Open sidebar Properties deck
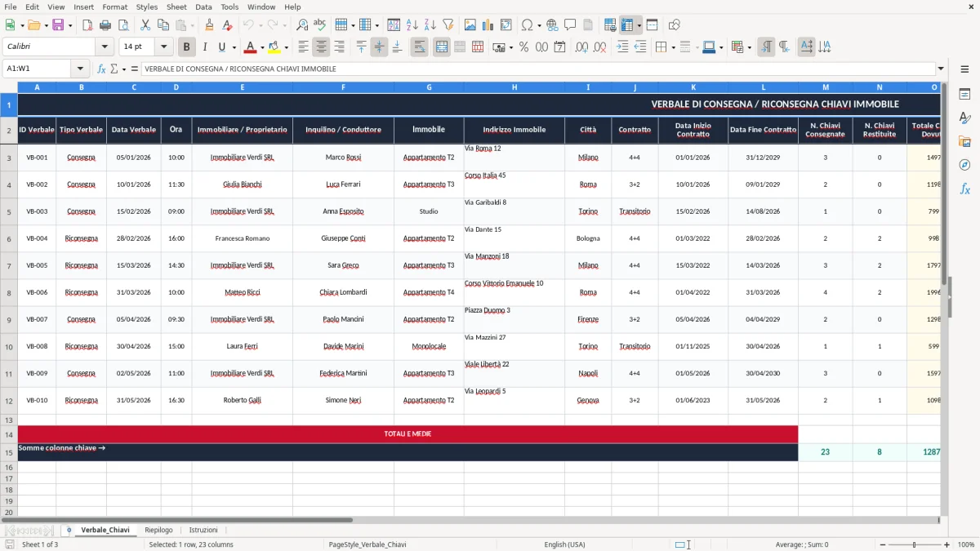 tap(964, 95)
